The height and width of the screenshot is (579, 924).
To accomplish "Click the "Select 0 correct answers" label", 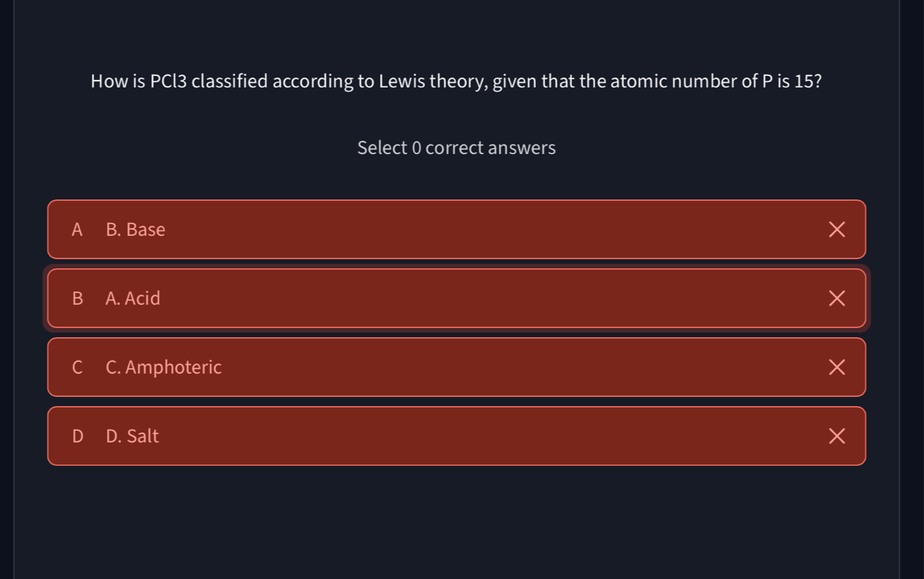I will point(456,148).
